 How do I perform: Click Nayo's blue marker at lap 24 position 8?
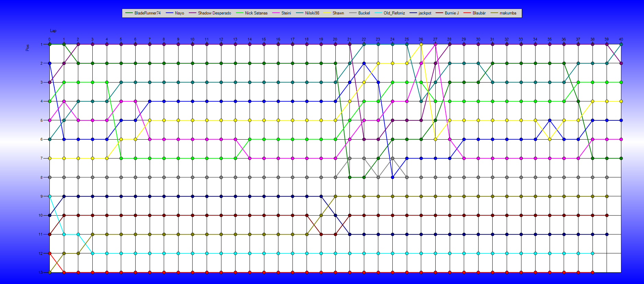point(392,177)
